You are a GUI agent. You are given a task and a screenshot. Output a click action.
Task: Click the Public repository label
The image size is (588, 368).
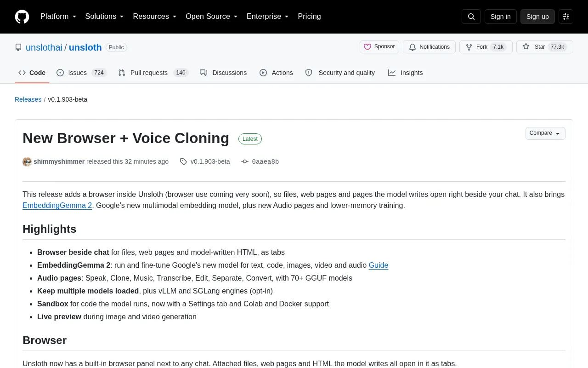pyautogui.click(x=116, y=47)
